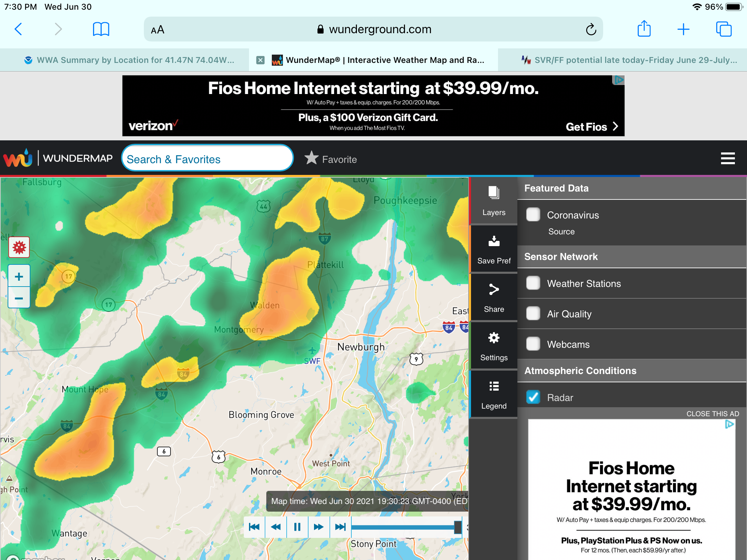Open the Coronavirus Source link

click(561, 232)
